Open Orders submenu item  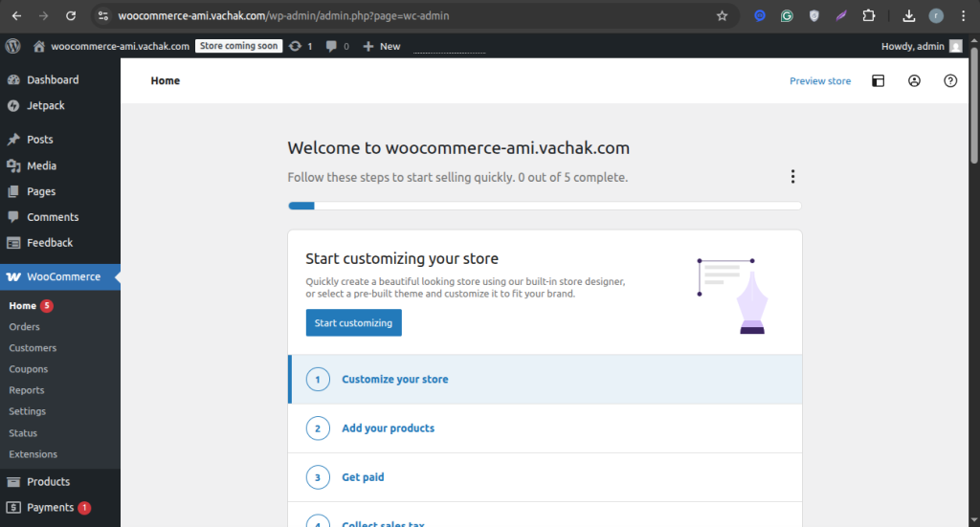(x=24, y=326)
